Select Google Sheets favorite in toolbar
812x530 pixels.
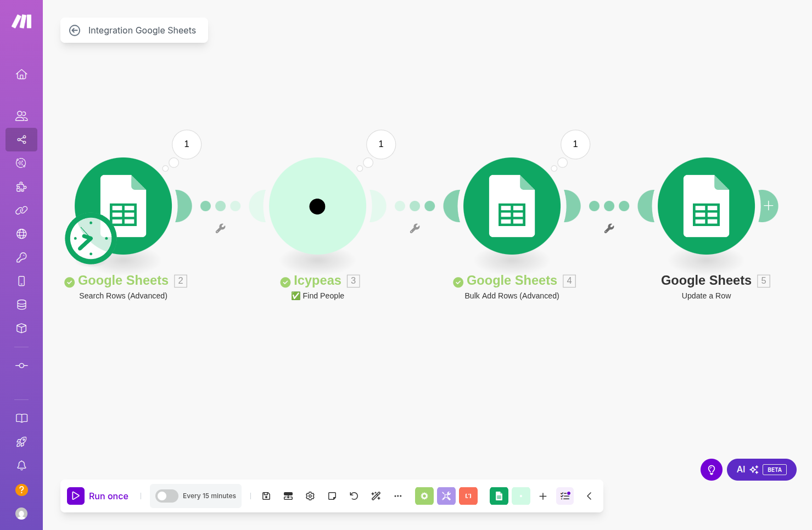point(499,496)
